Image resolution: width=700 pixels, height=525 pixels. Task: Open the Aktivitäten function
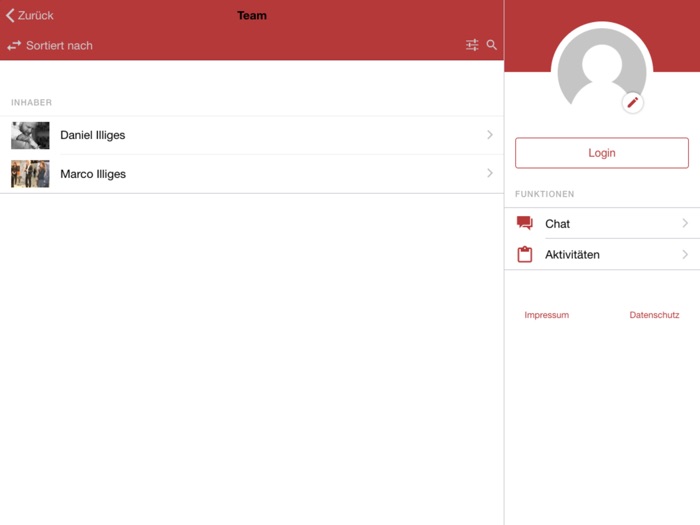coord(602,254)
